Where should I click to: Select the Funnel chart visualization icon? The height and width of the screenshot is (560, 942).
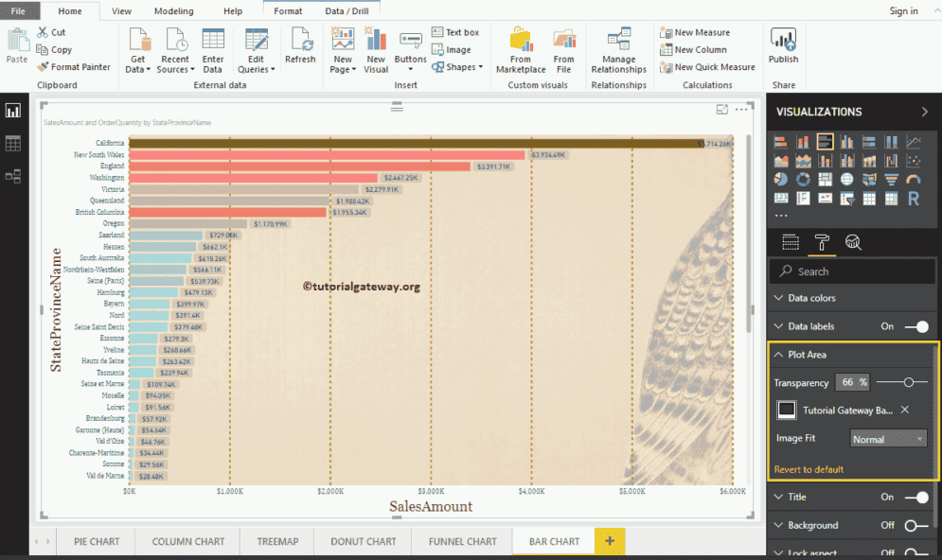pyautogui.click(x=890, y=179)
